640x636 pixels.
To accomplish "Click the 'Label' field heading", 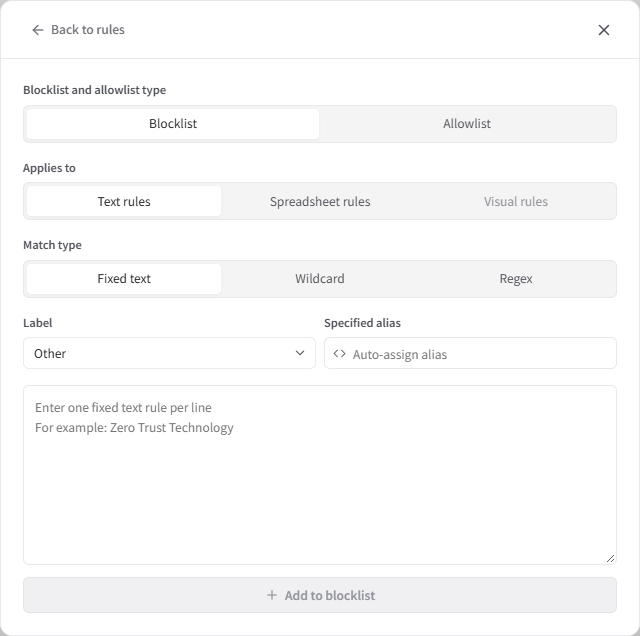I will coord(38,323).
